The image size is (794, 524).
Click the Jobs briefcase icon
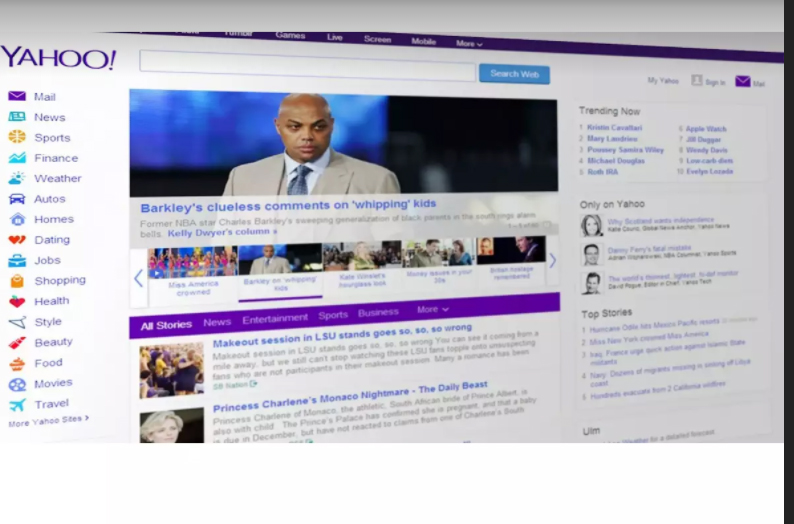click(x=17, y=260)
